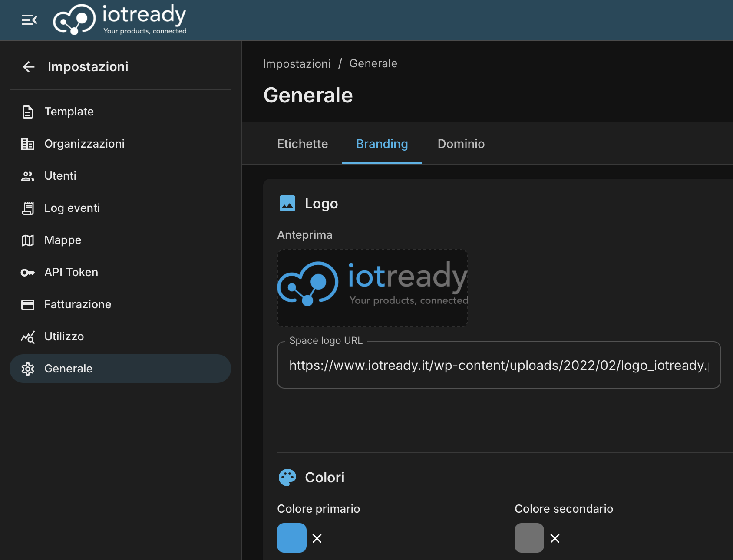Click the Fatturazione card icon
This screenshot has height=560, width=733.
click(x=28, y=305)
